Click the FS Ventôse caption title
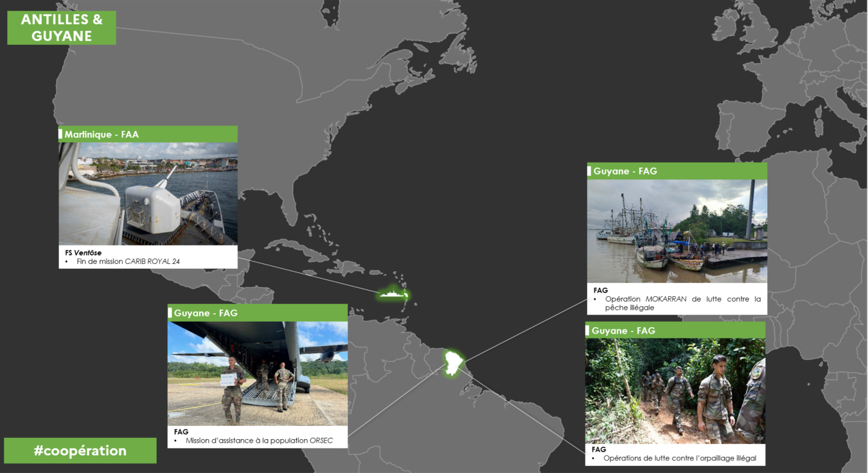The image size is (868, 473). (x=83, y=253)
